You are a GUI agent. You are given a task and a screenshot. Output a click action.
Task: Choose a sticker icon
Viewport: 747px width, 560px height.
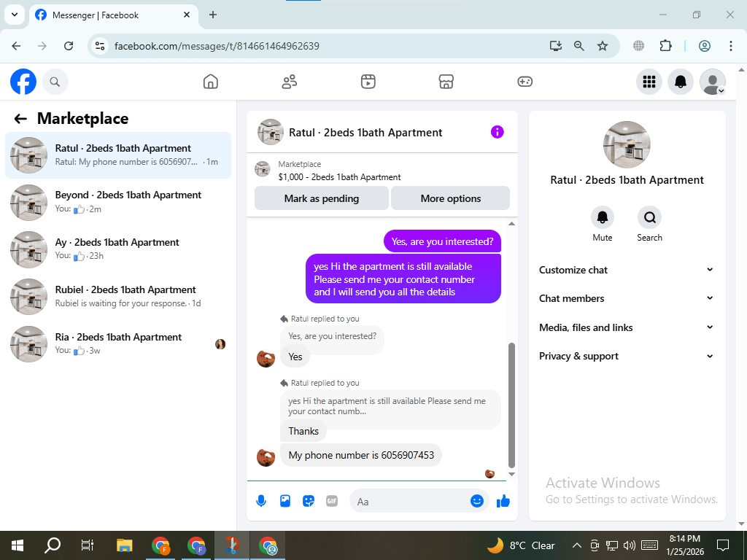[309, 501]
